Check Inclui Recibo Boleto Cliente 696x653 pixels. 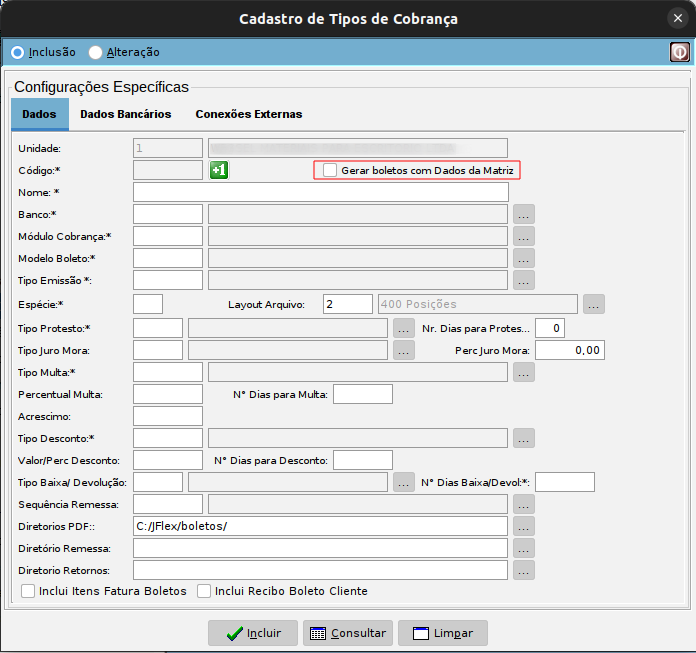[205, 591]
